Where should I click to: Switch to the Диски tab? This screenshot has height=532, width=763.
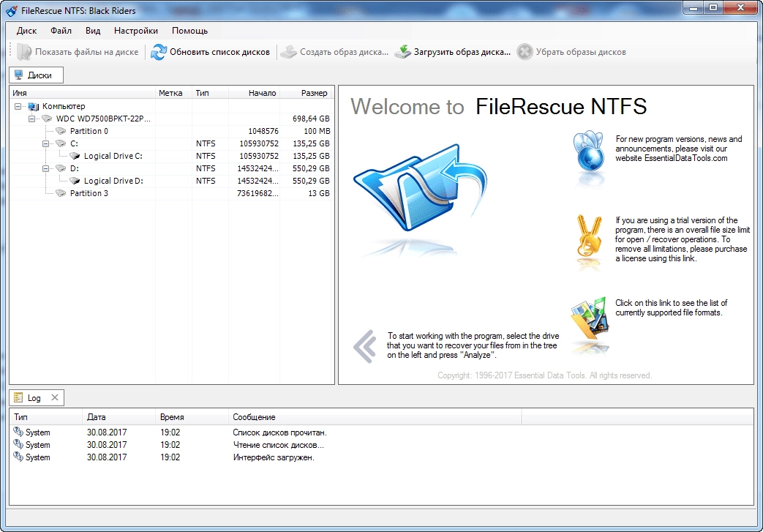(36, 75)
